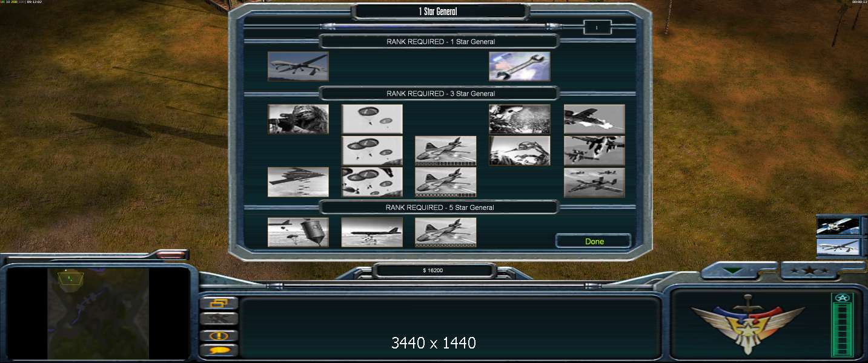868x363 pixels.
Task: Click the Done button
Action: point(594,241)
